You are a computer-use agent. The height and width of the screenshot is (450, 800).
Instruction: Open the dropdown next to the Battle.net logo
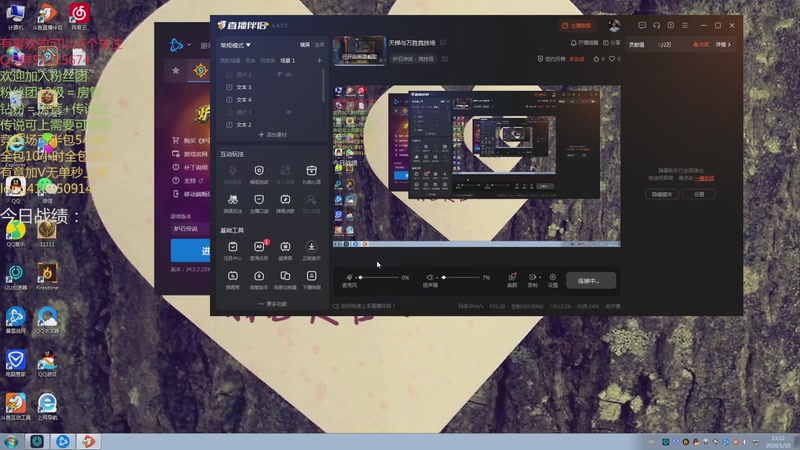coord(189,45)
